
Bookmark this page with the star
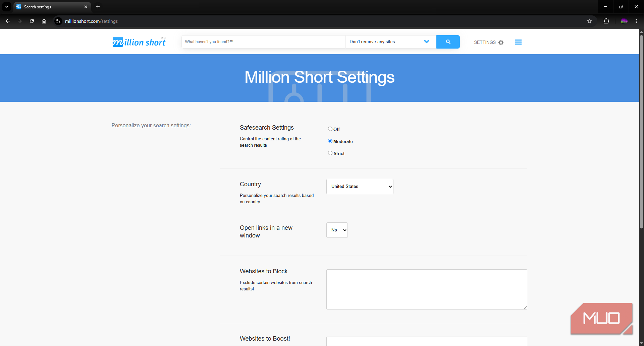pyautogui.click(x=589, y=21)
